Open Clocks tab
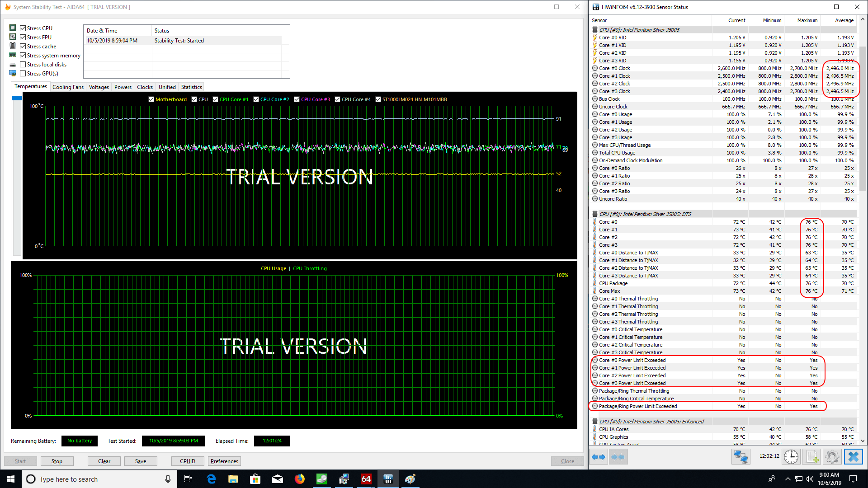The image size is (868, 488). (145, 87)
